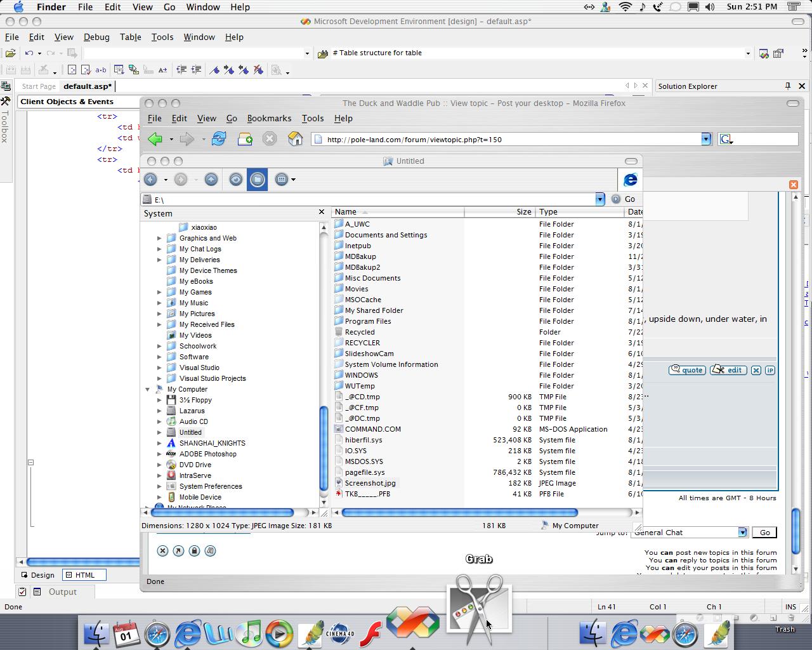The image size is (812, 650).
Task: Open the Jump to General Chat dropdown
Action: click(x=742, y=533)
